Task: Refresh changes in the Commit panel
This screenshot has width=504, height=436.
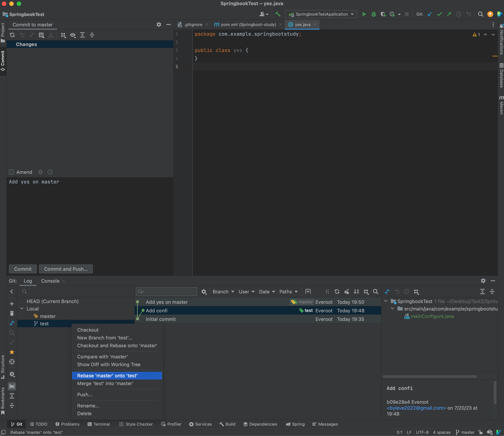Action: click(x=12, y=35)
